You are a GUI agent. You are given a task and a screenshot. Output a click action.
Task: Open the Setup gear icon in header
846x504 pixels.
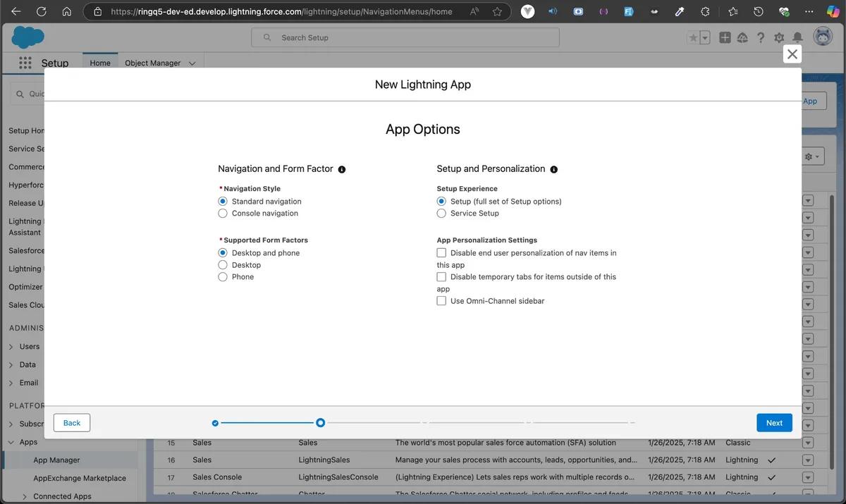point(779,37)
